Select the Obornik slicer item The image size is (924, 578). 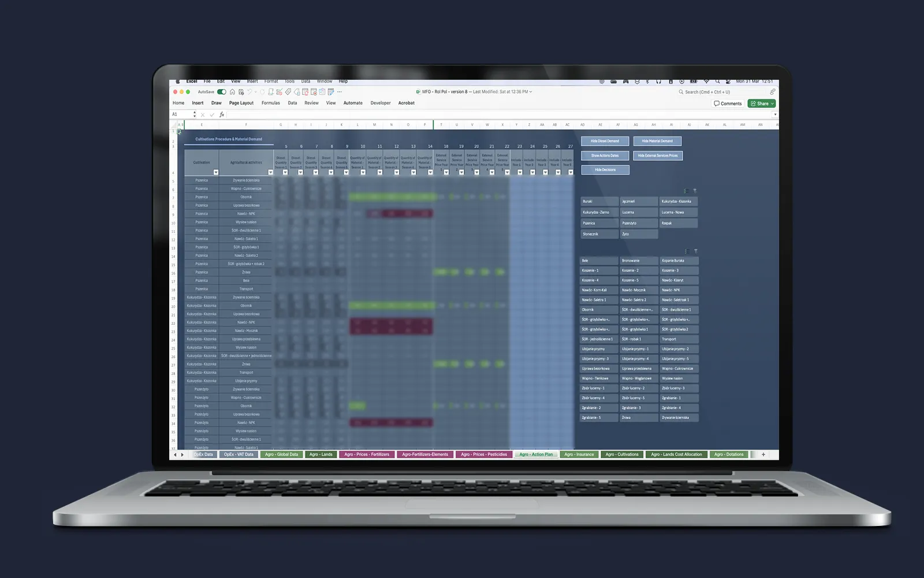(599, 310)
